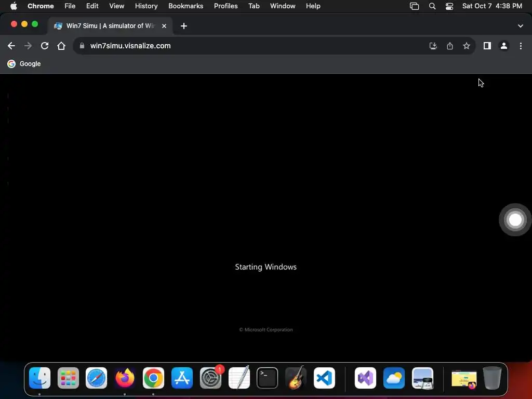Click the Stage Manager menu bar icon
This screenshot has width=532, height=399.
(x=414, y=6)
